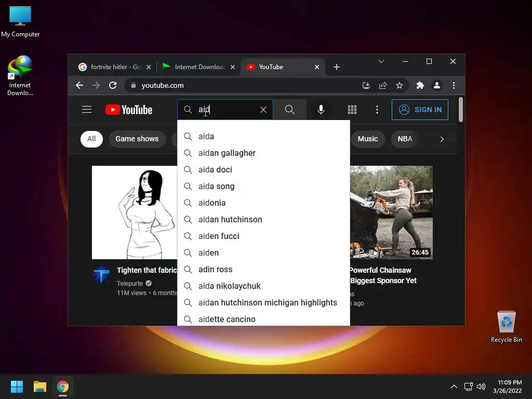Choose 'aidan hutchinson michigan highlights' suggestion
Viewport: 532px width, 399px height.
tap(263, 303)
